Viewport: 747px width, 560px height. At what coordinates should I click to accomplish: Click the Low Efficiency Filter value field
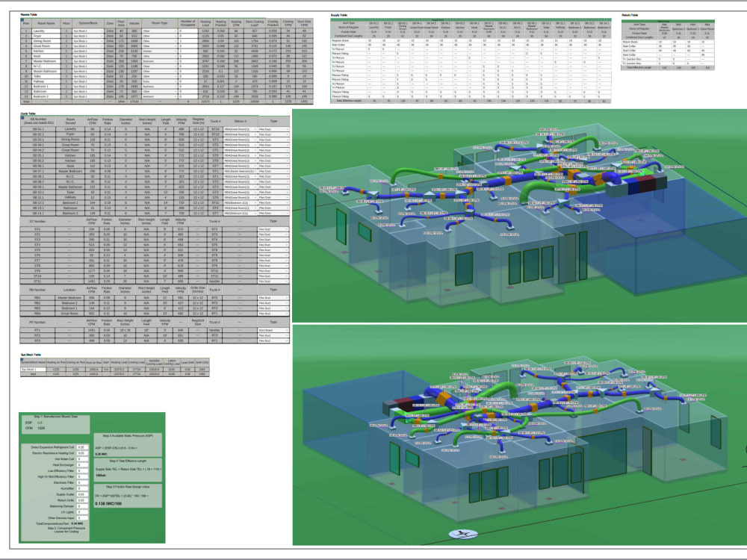tap(82, 471)
